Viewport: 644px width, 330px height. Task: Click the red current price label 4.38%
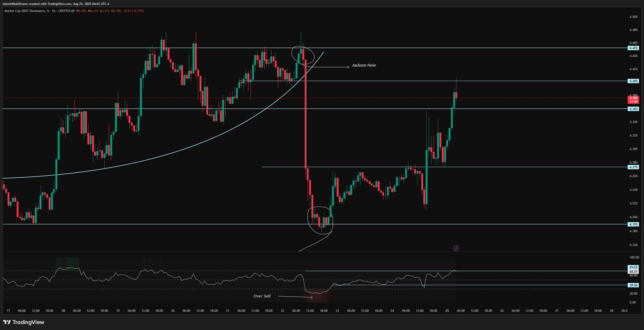[x=633, y=98]
